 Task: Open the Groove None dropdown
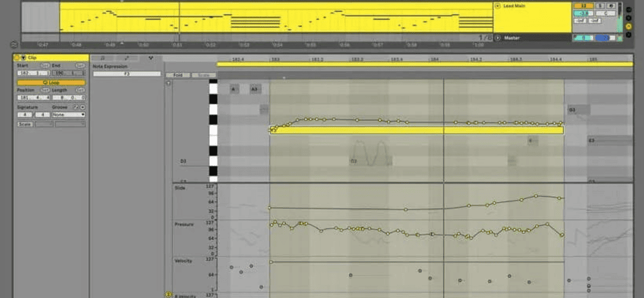click(x=69, y=114)
